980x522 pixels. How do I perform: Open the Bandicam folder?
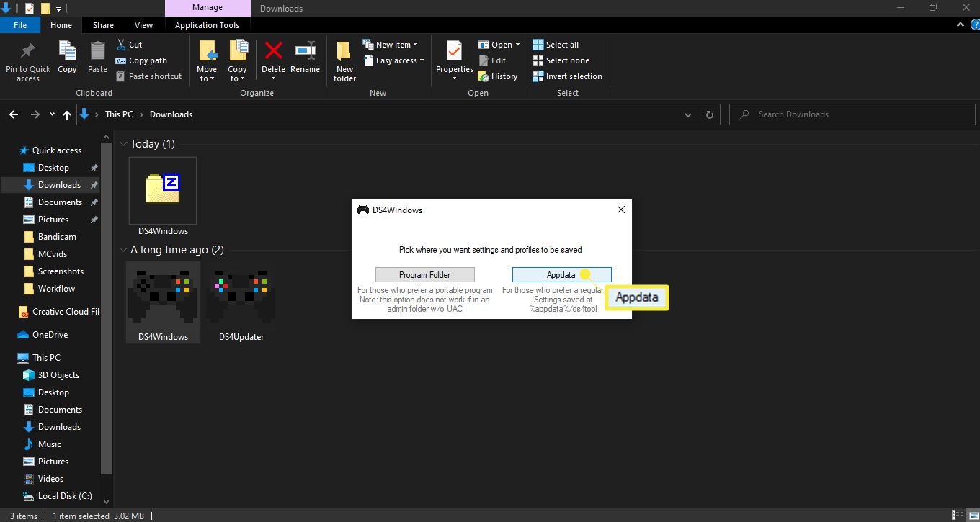57,237
